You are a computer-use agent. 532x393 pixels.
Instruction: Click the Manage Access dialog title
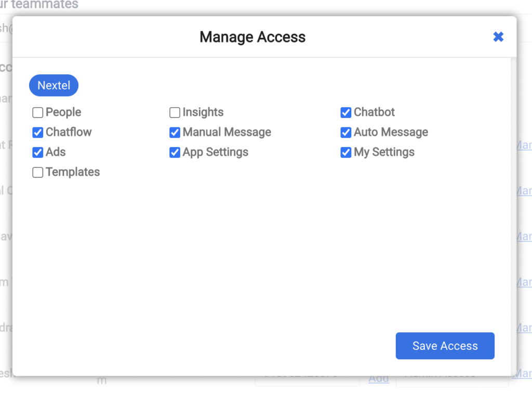coord(252,37)
